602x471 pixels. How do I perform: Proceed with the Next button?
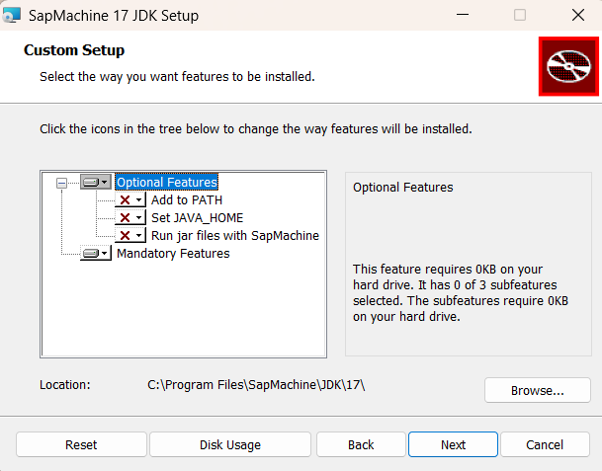click(453, 445)
